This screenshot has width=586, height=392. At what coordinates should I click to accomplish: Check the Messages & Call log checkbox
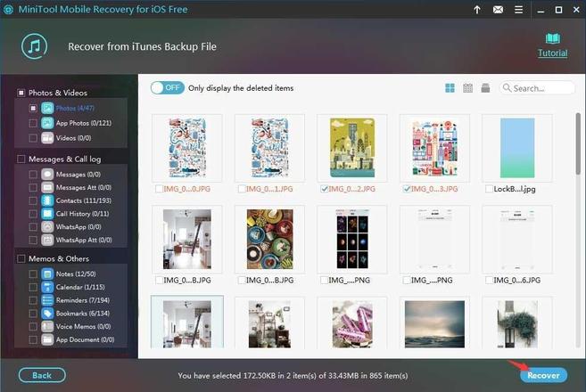(21, 159)
